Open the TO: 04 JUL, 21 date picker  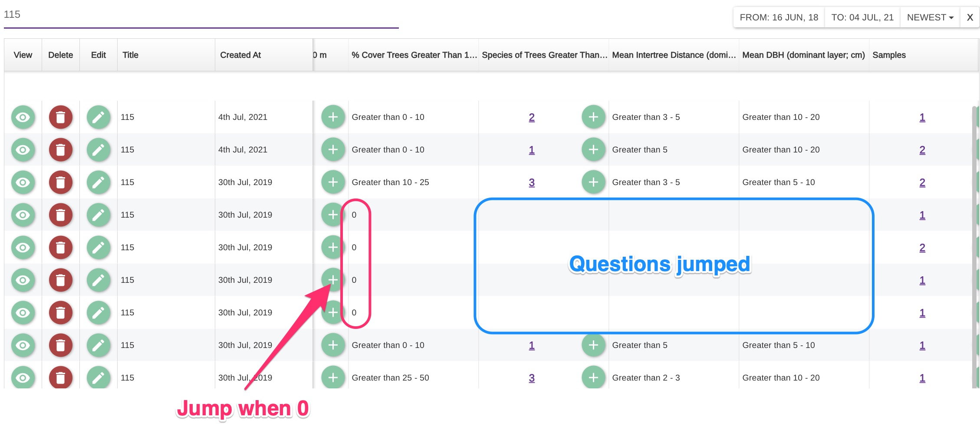(x=862, y=17)
